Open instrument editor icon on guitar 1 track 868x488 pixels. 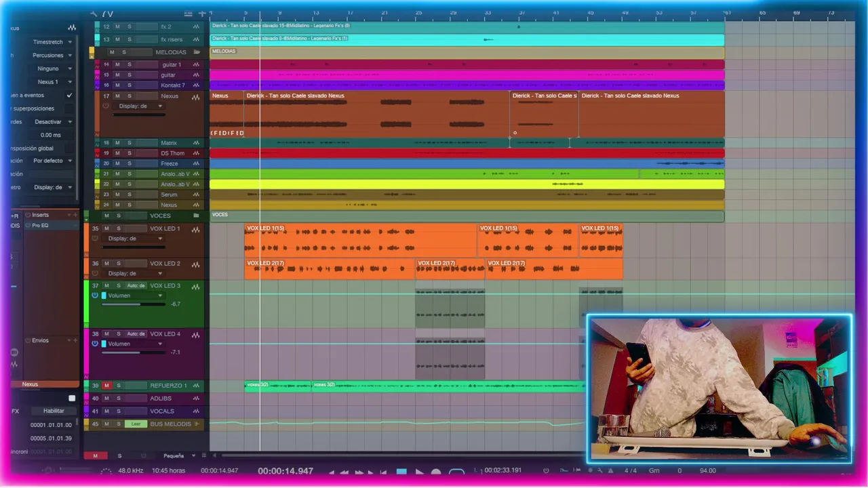196,65
